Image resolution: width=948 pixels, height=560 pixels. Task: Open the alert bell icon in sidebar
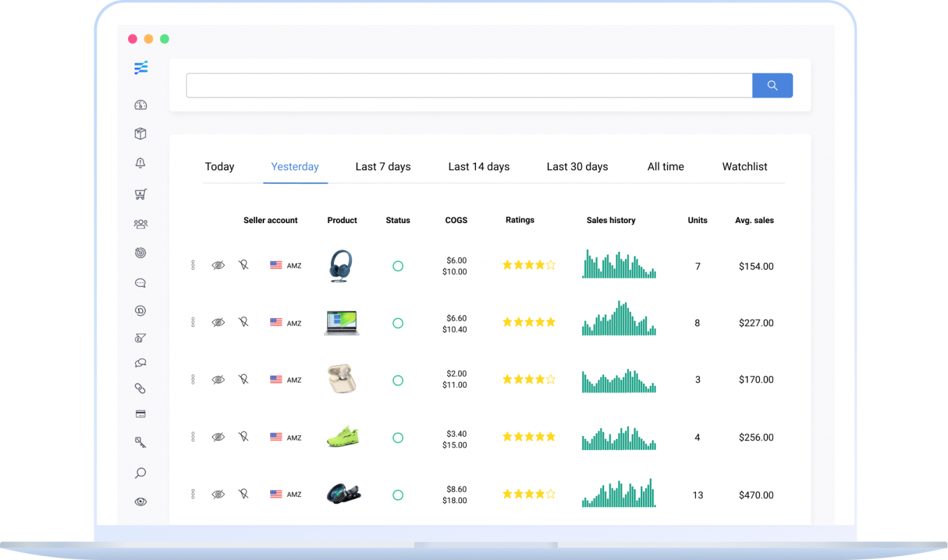[x=140, y=163]
